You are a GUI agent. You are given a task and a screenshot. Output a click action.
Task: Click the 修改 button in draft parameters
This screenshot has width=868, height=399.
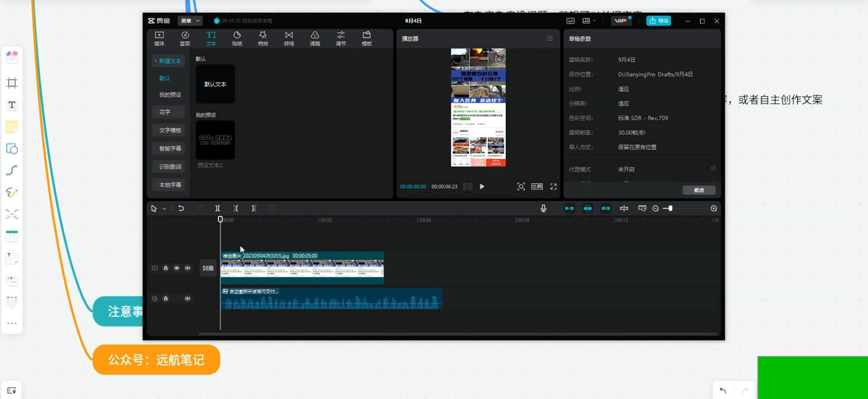coord(699,190)
